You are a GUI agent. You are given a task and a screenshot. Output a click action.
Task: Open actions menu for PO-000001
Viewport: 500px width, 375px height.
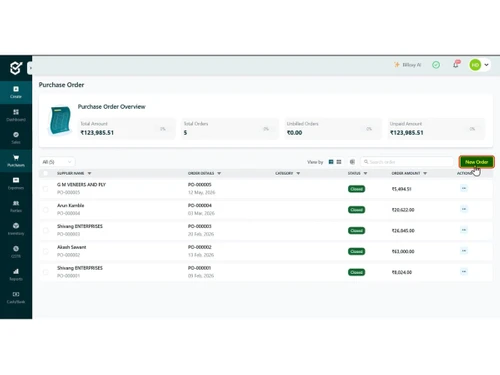464,272
